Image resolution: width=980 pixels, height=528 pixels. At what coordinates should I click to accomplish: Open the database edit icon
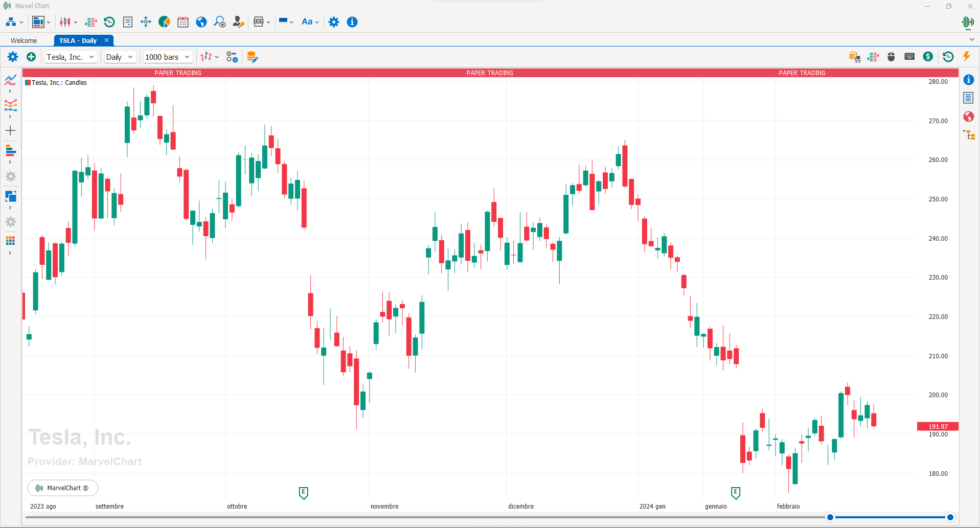(252, 57)
